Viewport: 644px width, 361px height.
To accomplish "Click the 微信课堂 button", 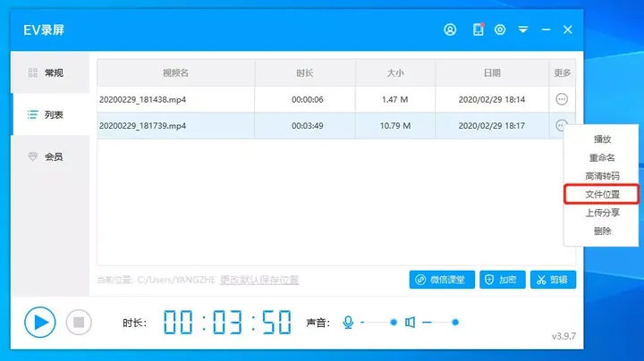I will (442, 280).
